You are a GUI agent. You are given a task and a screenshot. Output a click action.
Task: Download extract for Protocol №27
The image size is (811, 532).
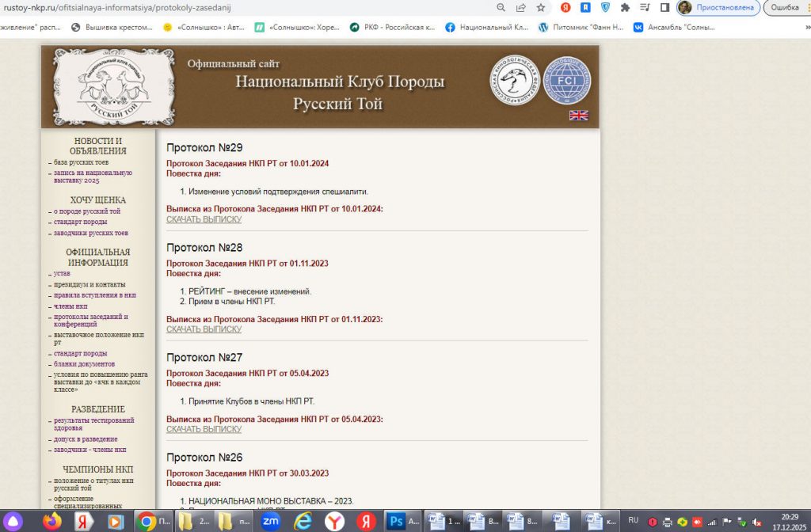pyautogui.click(x=204, y=429)
